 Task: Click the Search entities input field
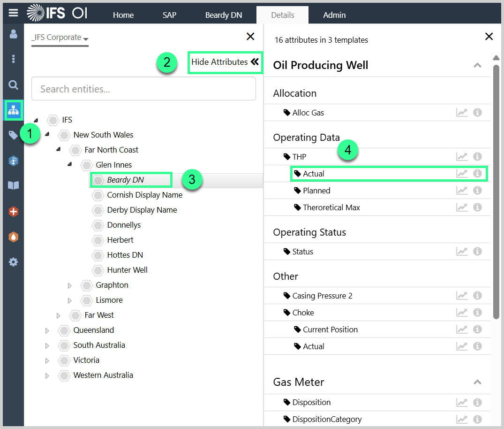(x=143, y=89)
